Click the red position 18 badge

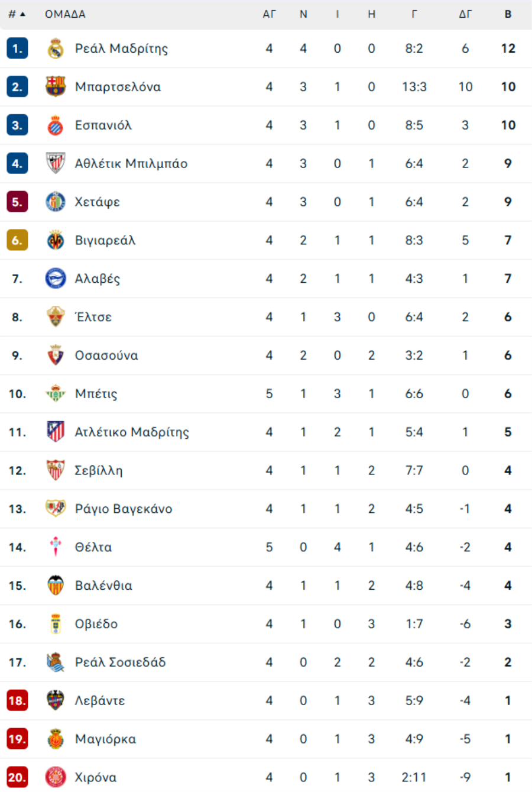(17, 700)
